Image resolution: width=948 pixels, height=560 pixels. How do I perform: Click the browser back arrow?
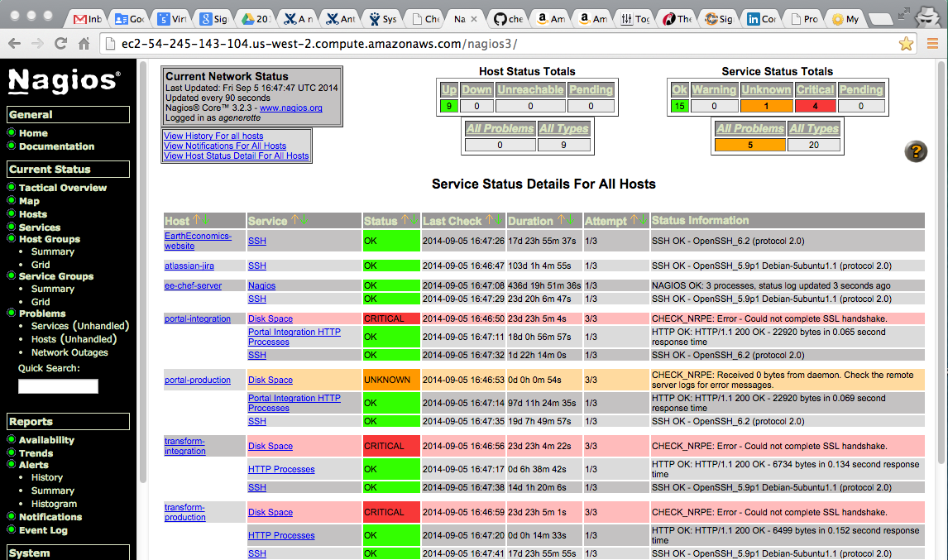point(16,44)
